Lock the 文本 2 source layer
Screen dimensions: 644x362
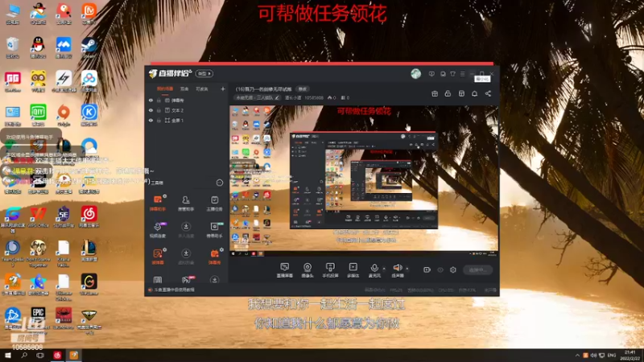(x=159, y=110)
